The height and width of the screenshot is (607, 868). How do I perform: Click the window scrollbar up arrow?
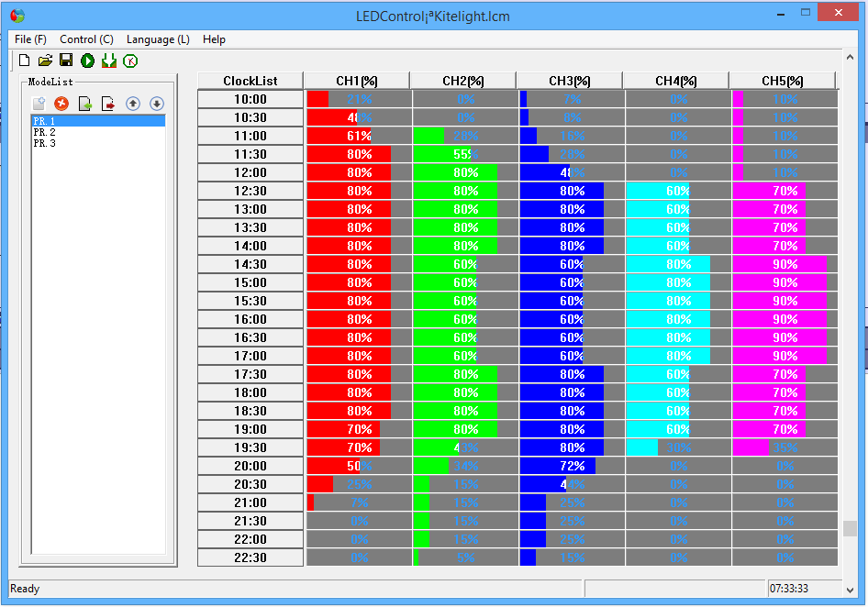[x=850, y=57]
